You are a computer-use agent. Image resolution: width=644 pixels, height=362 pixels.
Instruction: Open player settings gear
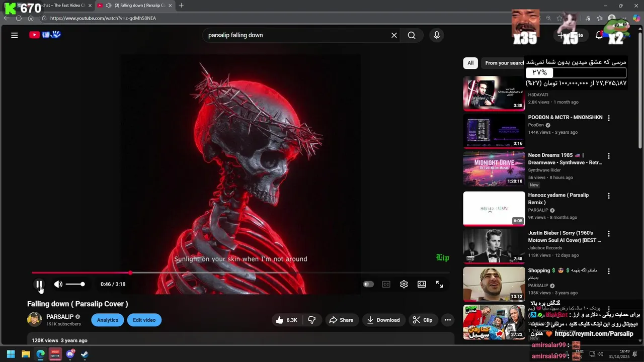click(x=404, y=284)
